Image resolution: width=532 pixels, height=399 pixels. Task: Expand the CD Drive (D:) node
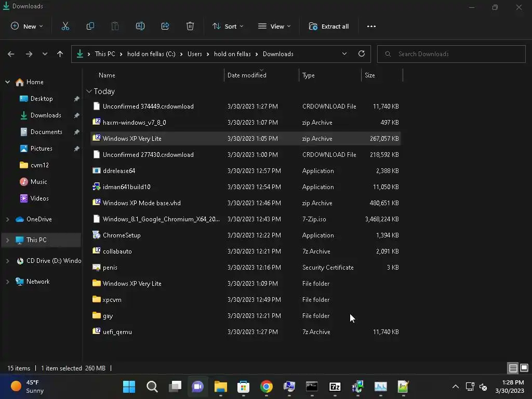tap(7, 261)
